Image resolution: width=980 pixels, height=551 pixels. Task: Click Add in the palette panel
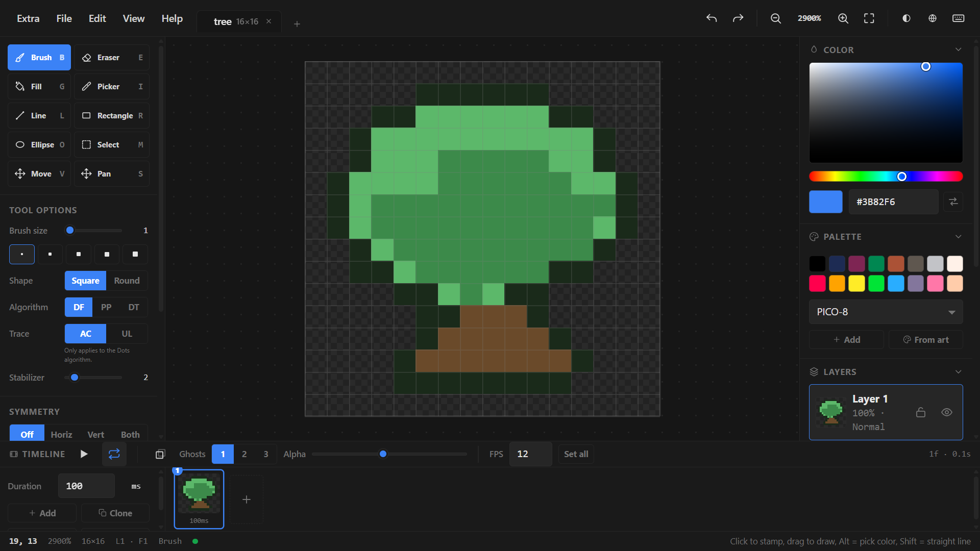846,340
